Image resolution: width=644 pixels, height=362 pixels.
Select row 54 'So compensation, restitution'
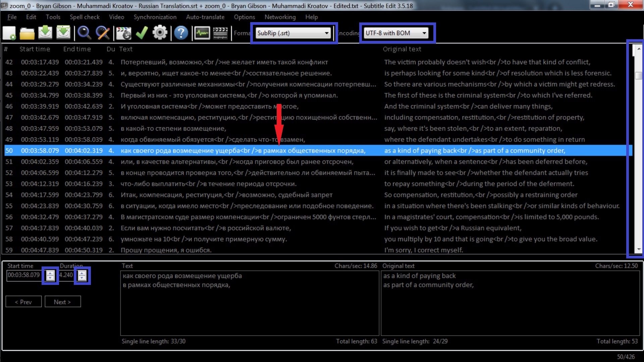318,195
